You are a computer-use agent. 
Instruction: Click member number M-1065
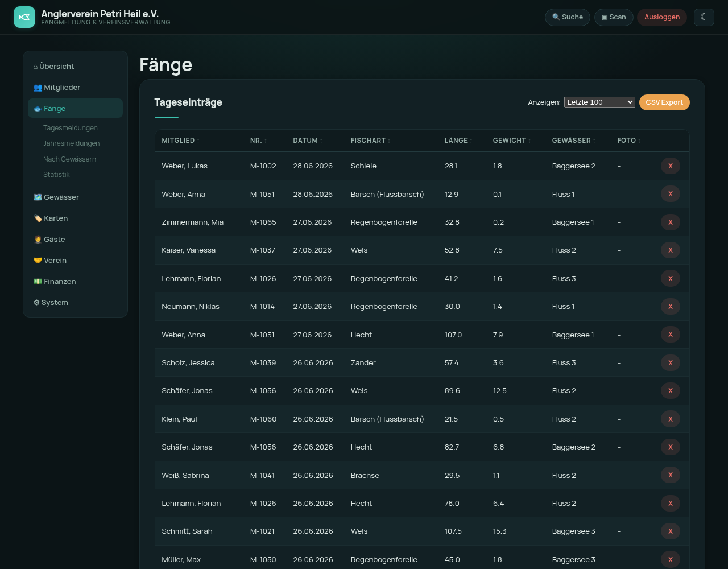[x=263, y=222]
